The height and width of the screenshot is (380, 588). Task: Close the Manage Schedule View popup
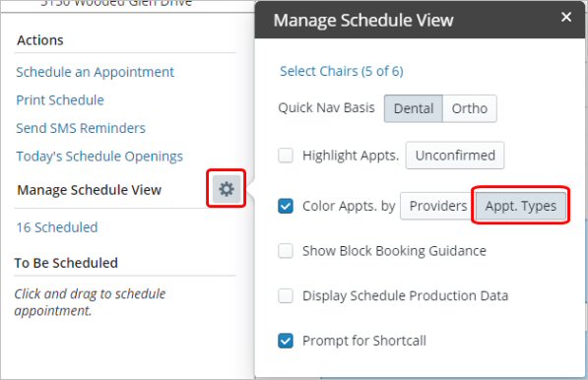click(x=566, y=17)
